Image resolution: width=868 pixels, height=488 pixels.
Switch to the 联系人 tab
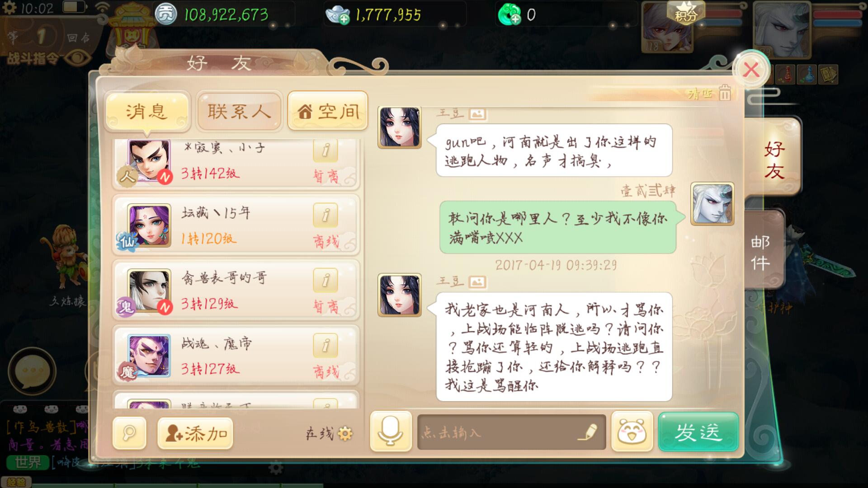[239, 111]
